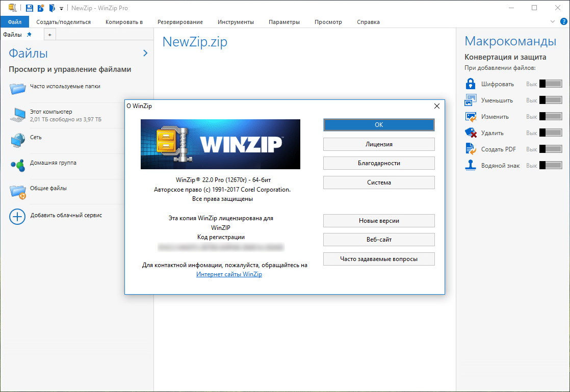Click the Часто задаваемые вопросы button
The width and height of the screenshot is (570, 392).
click(x=379, y=259)
